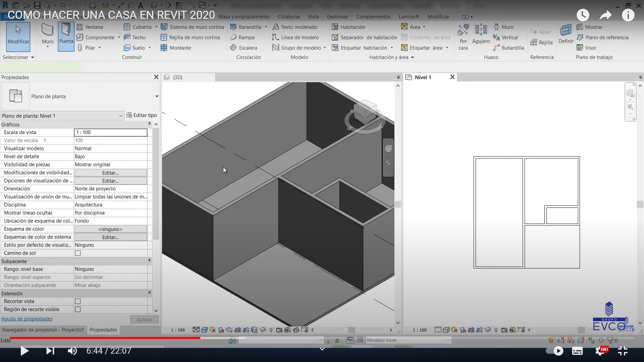
Task: Open the Ayuda de propiedades link
Action: [27, 319]
